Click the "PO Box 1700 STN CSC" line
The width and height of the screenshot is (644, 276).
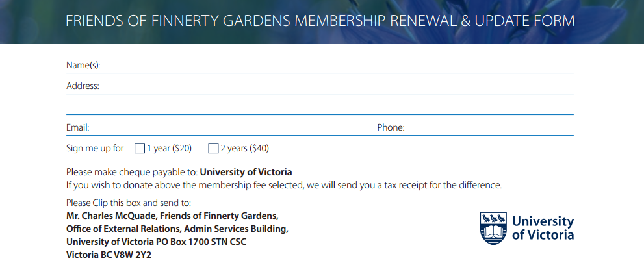(156, 242)
